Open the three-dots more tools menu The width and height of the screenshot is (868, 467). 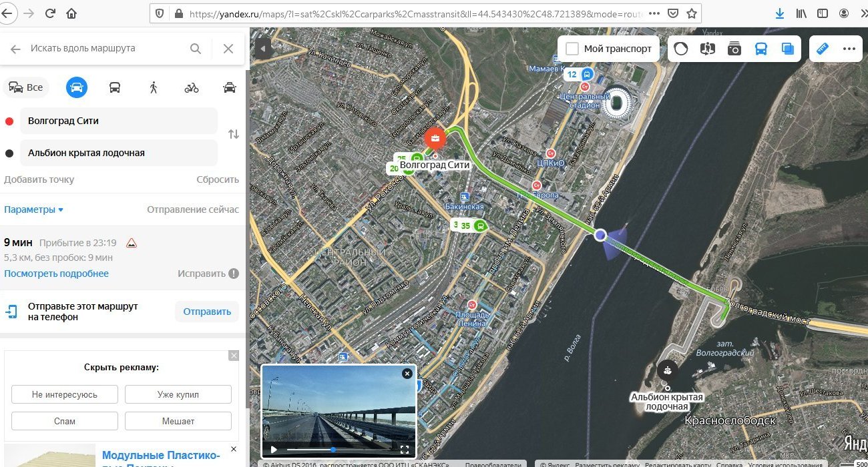coord(849,49)
